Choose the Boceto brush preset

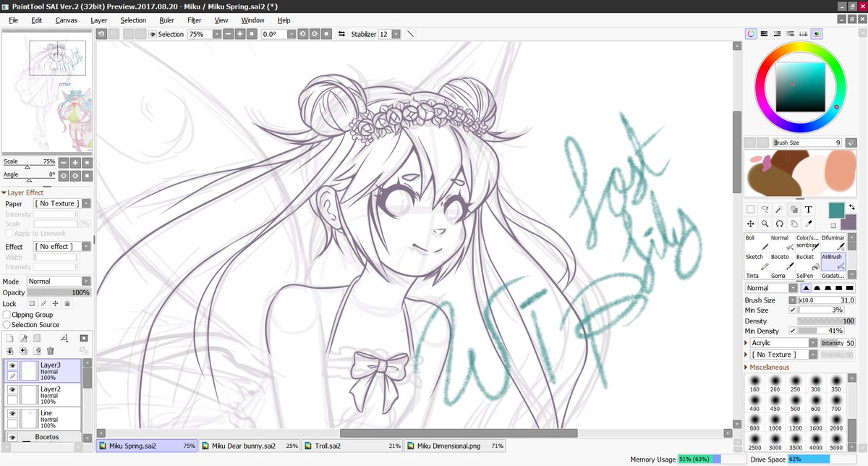(x=782, y=261)
